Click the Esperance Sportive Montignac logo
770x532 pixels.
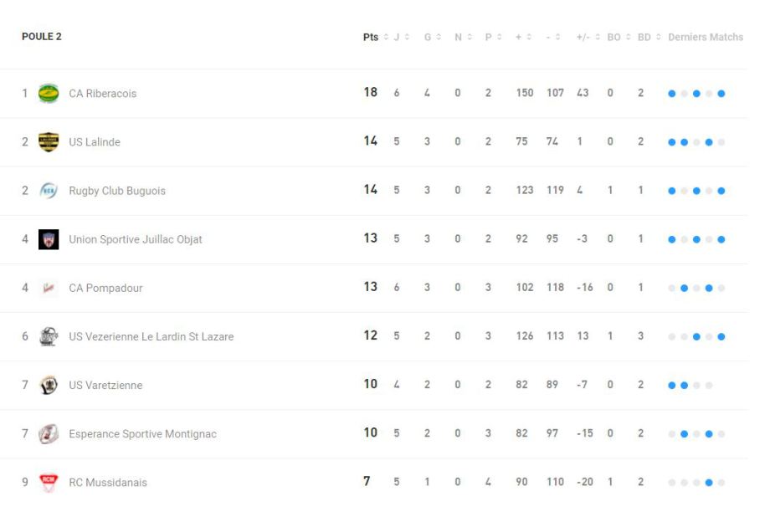pyautogui.click(x=49, y=433)
